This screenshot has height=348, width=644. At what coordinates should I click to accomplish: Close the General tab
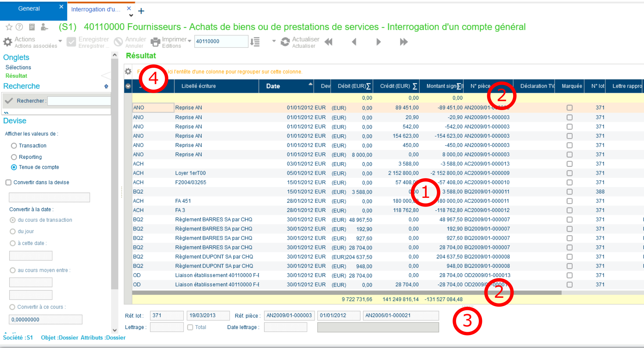pyautogui.click(x=61, y=7)
